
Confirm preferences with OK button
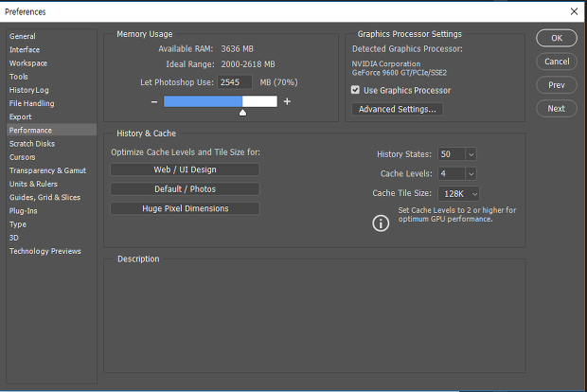pos(557,38)
